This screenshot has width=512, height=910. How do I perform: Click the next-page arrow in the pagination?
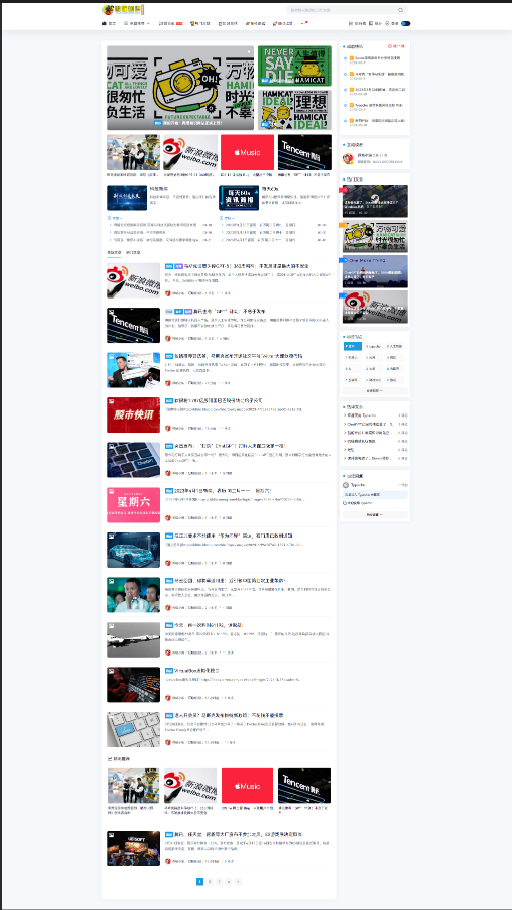(x=239, y=882)
